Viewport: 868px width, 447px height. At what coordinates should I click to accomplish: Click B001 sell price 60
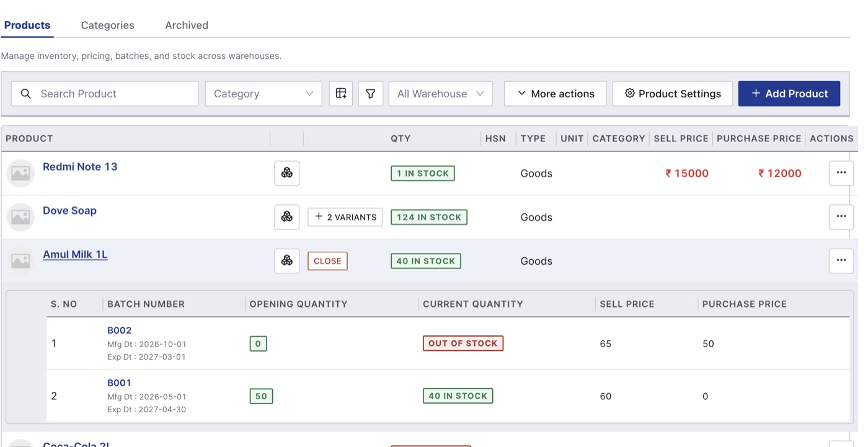(606, 397)
